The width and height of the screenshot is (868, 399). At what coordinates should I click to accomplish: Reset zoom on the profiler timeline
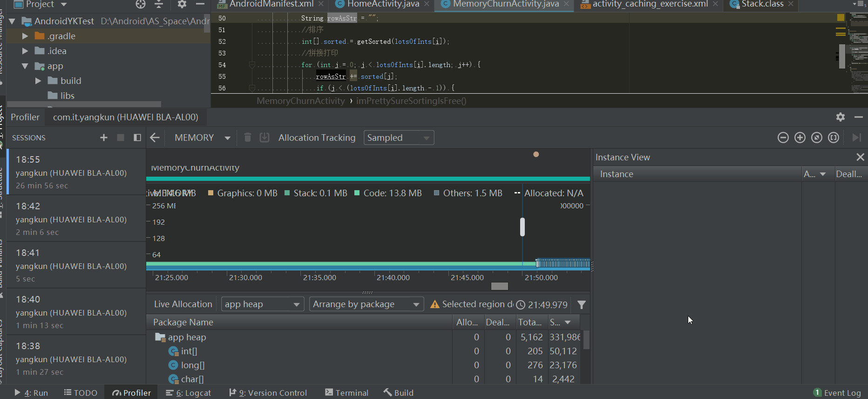point(817,138)
